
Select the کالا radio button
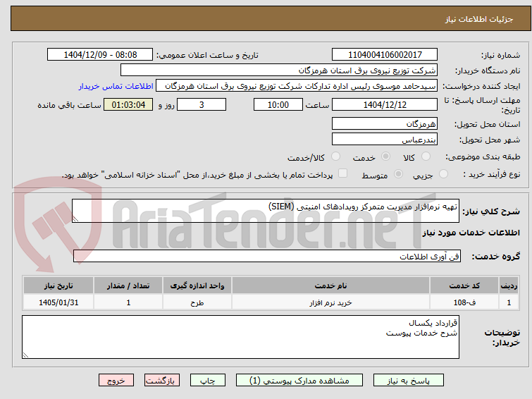click(426, 156)
